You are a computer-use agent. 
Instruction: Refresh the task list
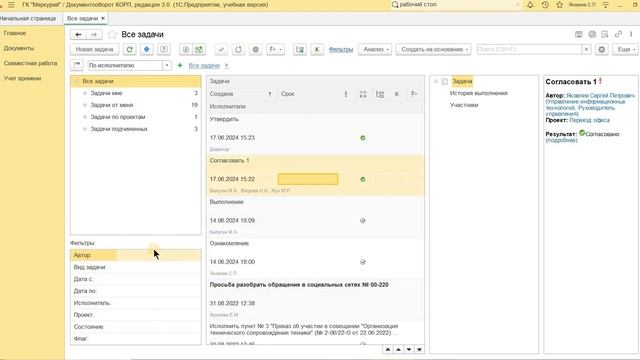[x=129, y=49]
